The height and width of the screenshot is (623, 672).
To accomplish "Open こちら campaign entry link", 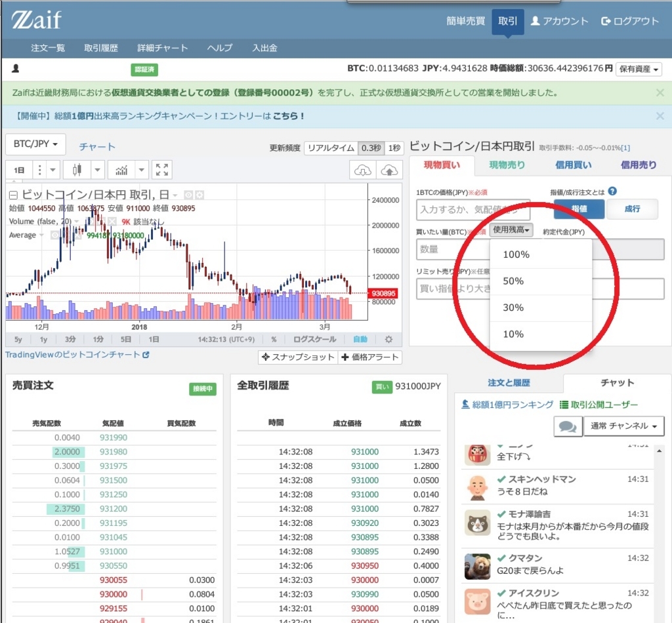I will point(289,116).
